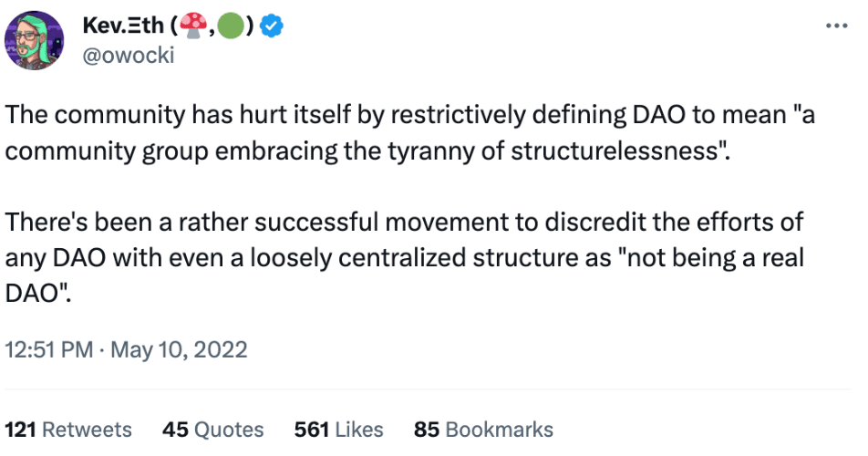This screenshot has height=456, width=868.
Task: Click the May 10, 2022 date
Action: pos(179,349)
